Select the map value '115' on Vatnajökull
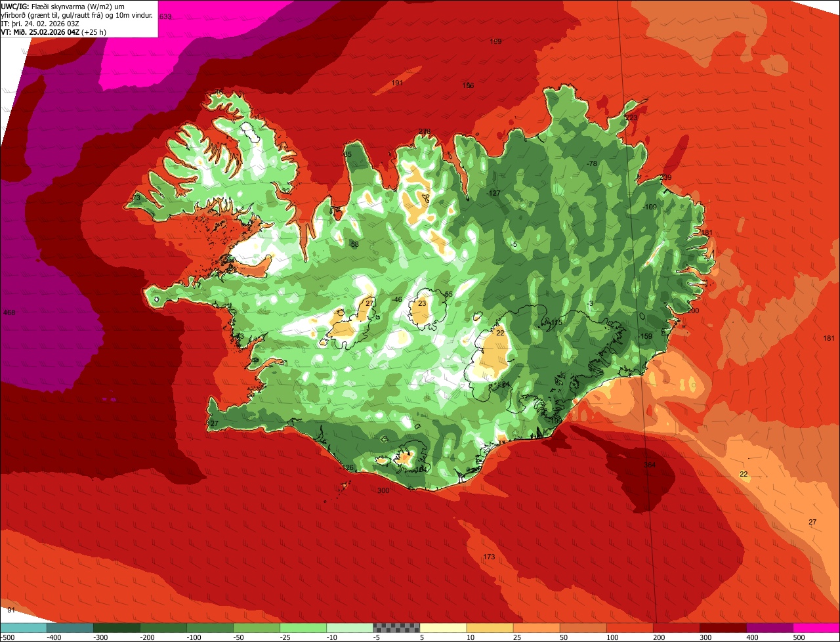The image size is (840, 642). pyautogui.click(x=556, y=322)
